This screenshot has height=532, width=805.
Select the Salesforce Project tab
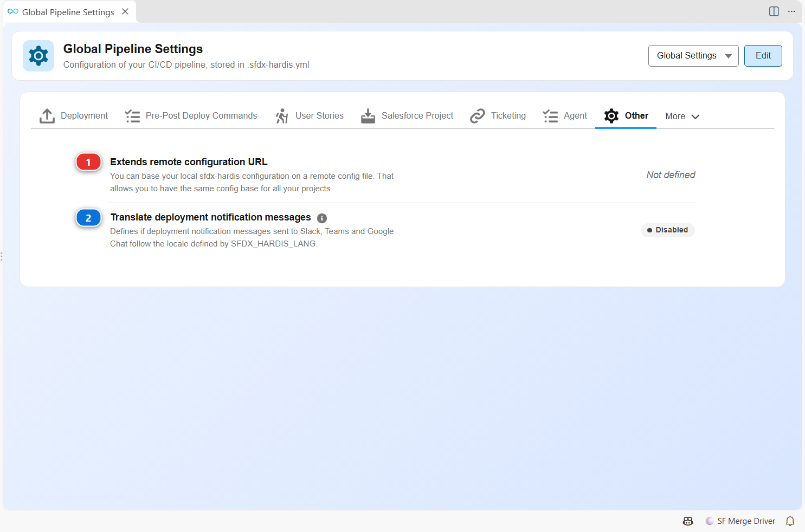[407, 116]
